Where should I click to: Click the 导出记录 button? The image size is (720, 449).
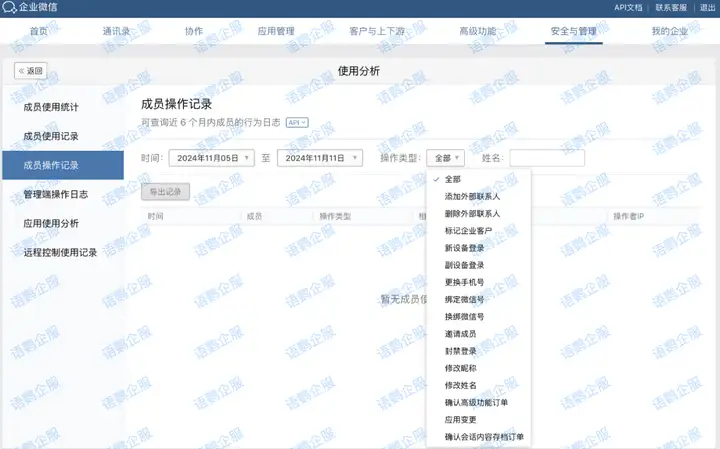click(x=165, y=191)
